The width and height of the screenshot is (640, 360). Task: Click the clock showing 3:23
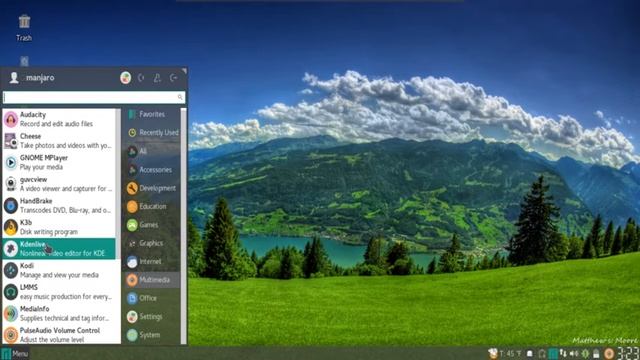pos(628,353)
